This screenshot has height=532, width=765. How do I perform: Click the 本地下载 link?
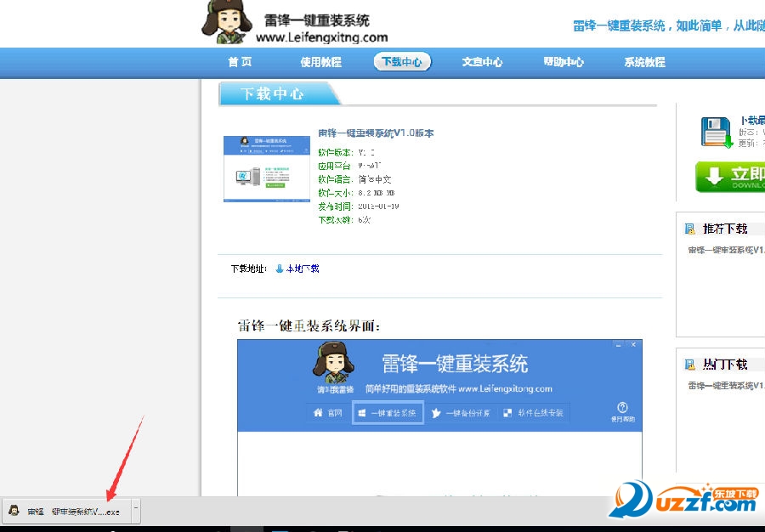pos(302,269)
